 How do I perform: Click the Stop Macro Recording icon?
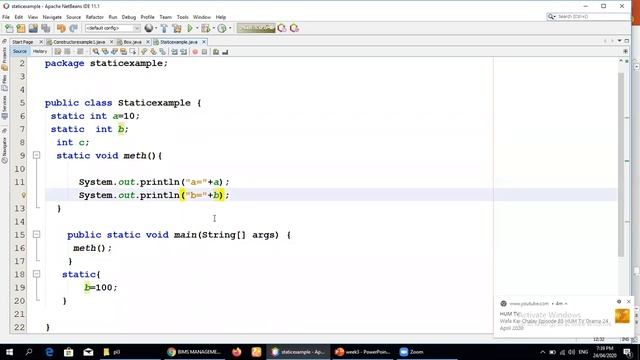click(204, 52)
